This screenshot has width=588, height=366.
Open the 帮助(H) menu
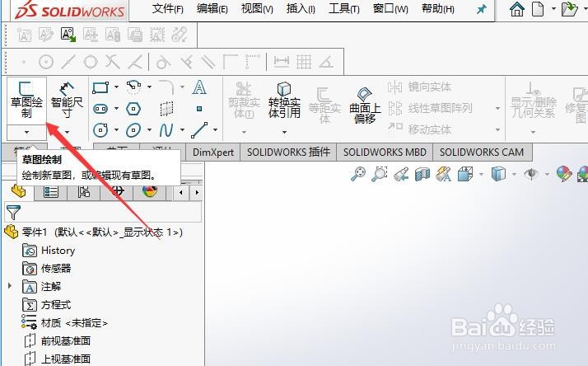click(x=437, y=8)
